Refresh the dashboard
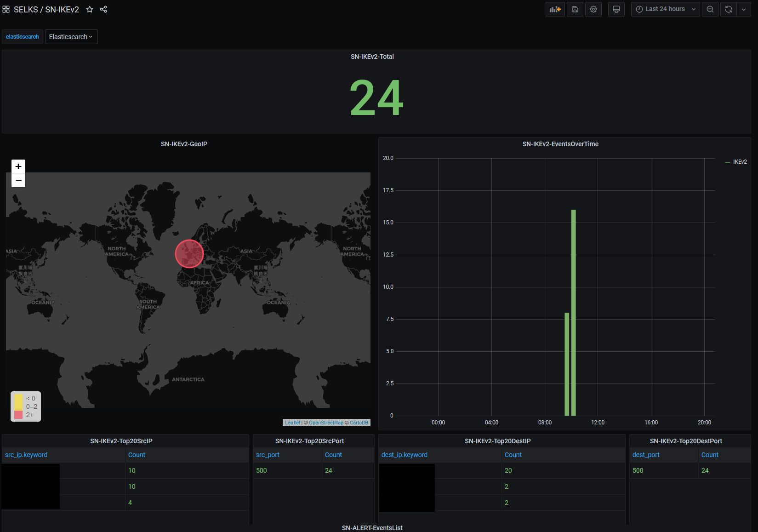This screenshot has height=532, width=758. pos(729,9)
